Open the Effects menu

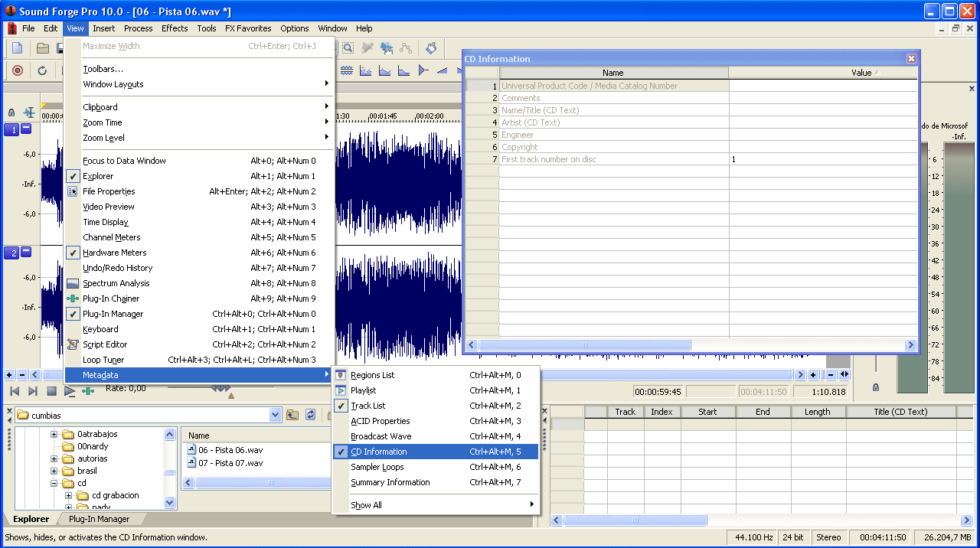175,28
